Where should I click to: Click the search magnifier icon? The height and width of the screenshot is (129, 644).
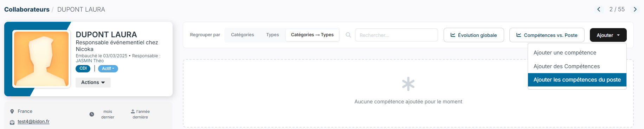coord(348,35)
